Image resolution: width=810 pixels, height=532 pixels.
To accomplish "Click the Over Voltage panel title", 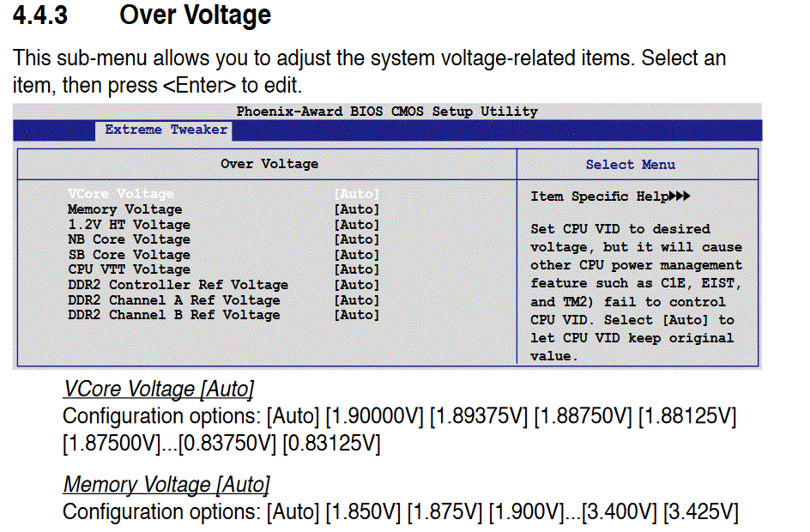I will tap(269, 164).
